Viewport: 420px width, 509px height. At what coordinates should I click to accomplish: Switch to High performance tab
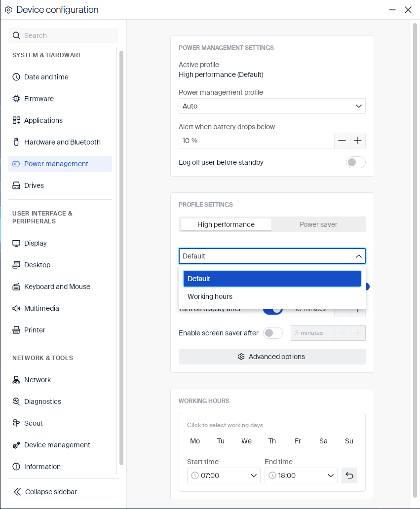(x=226, y=224)
